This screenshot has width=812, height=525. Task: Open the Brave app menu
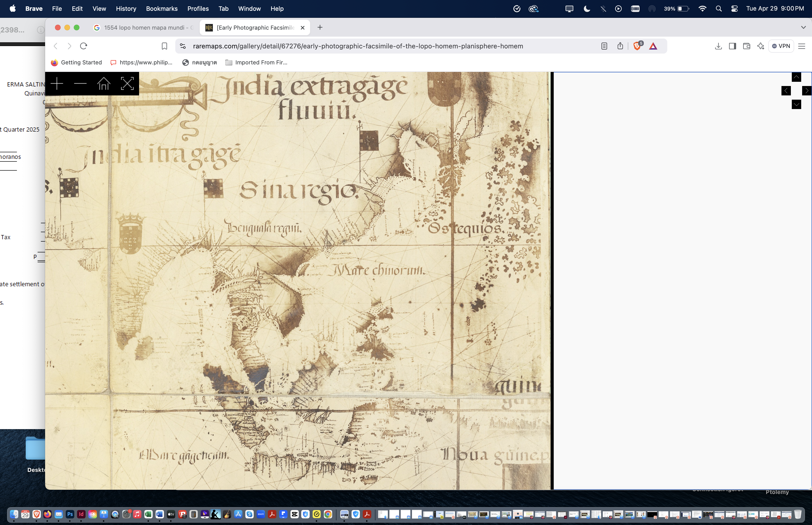pos(34,8)
